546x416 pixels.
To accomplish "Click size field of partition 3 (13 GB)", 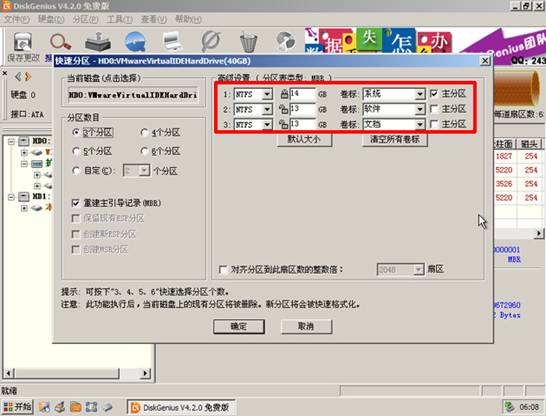I will (302, 124).
